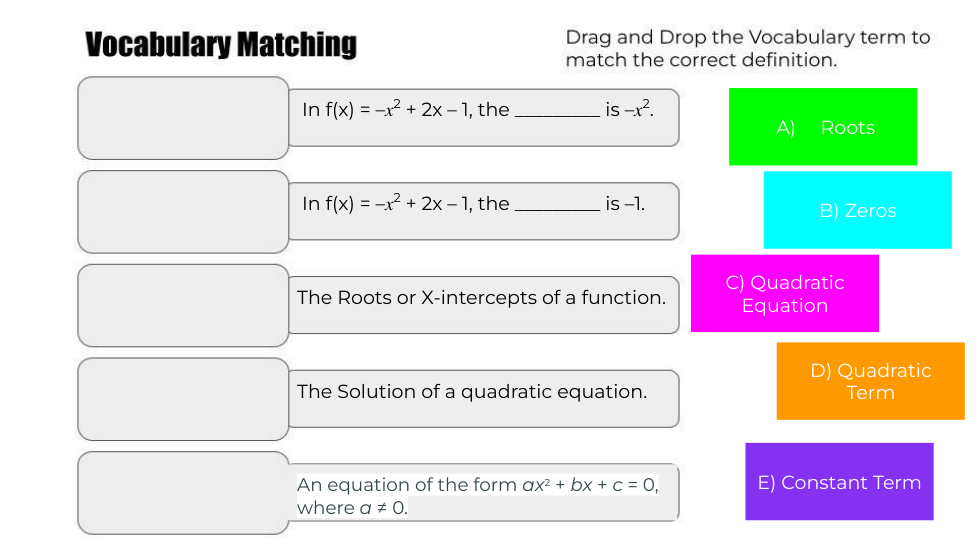978x550 pixels.
Task: Click the answer box beside the ax² + bx + c definition
Action: [x=183, y=493]
